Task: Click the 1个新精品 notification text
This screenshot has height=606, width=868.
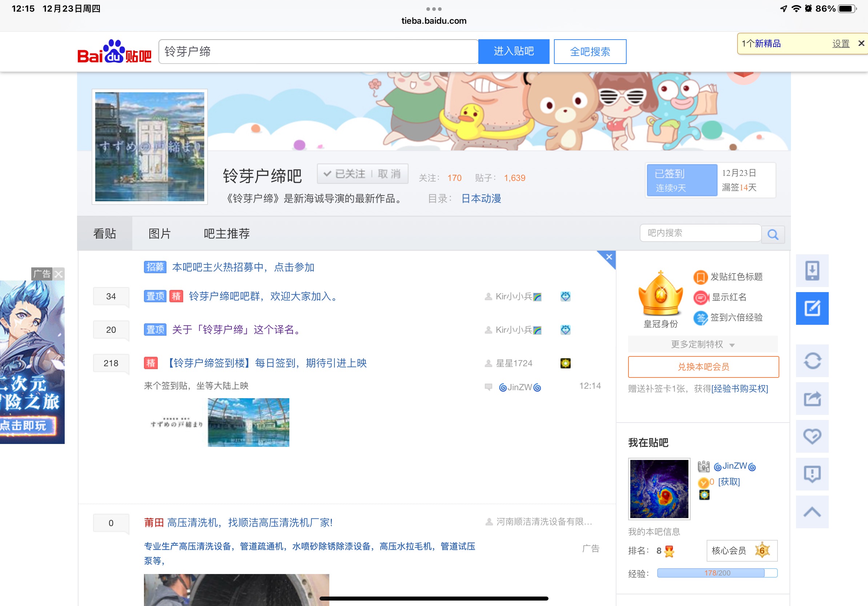Action: (761, 44)
